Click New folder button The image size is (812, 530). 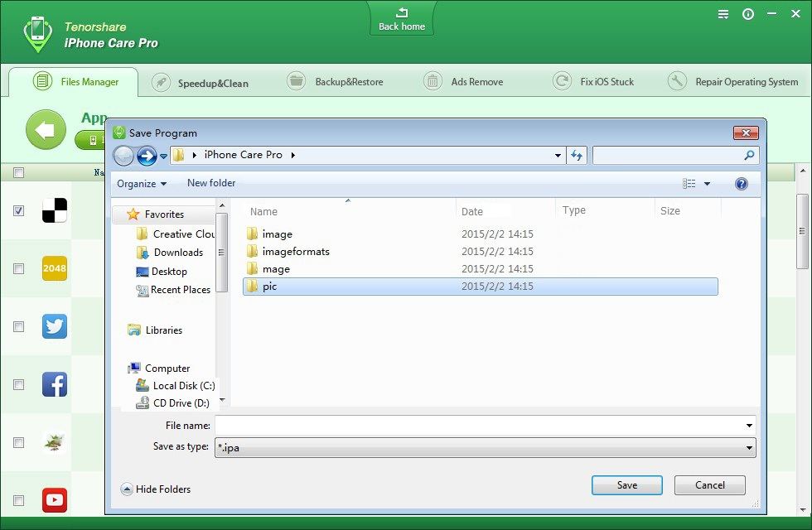tap(211, 183)
